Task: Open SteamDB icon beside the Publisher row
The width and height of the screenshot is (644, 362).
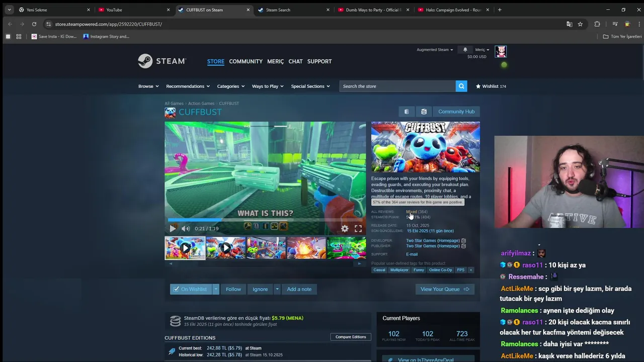Action: click(463, 246)
